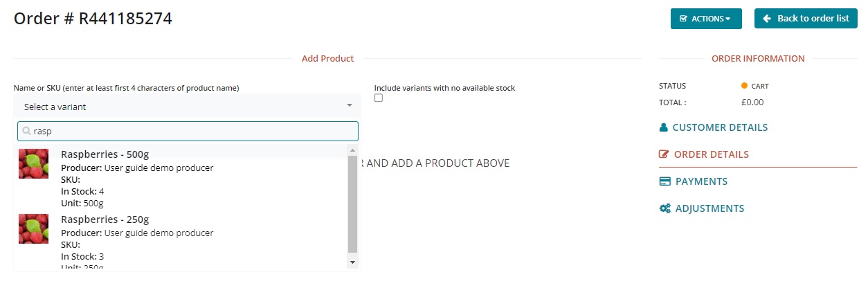Open the Adjustments section
This screenshot has height=288, width=868.
click(709, 208)
